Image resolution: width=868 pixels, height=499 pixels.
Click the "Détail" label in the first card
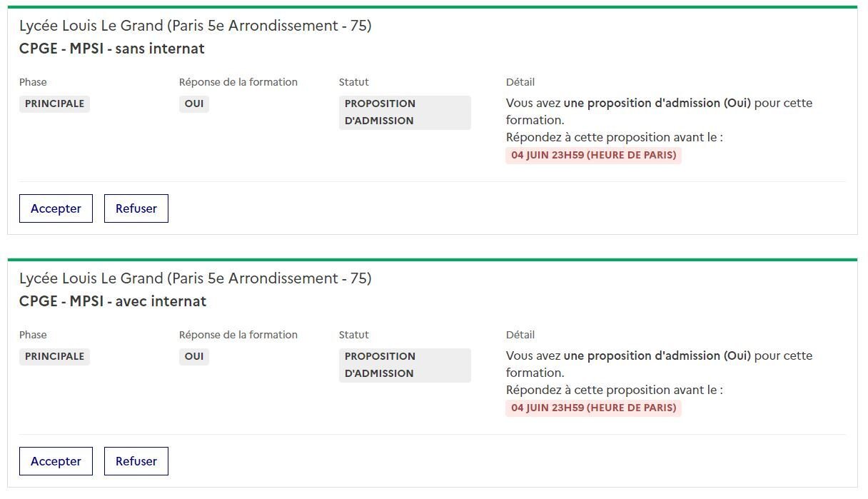[520, 82]
